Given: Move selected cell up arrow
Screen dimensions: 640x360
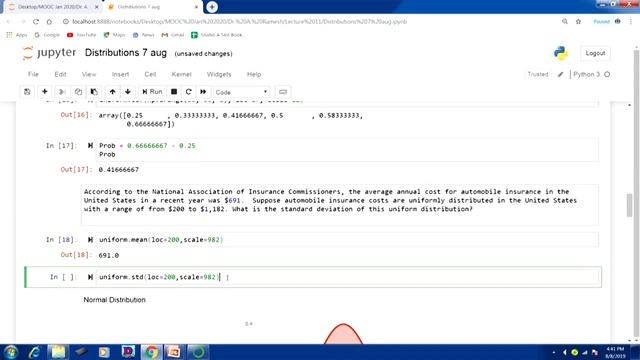Looking at the screenshot, I should click(x=112, y=92).
